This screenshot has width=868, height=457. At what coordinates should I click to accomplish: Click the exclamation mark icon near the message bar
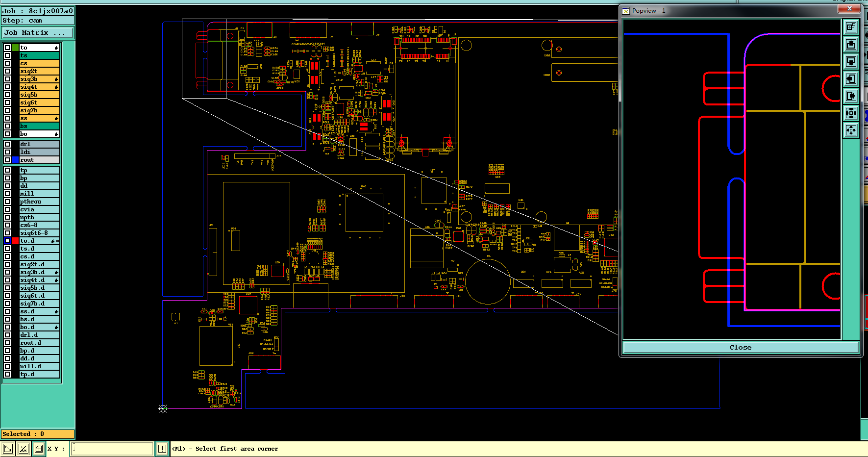click(162, 449)
